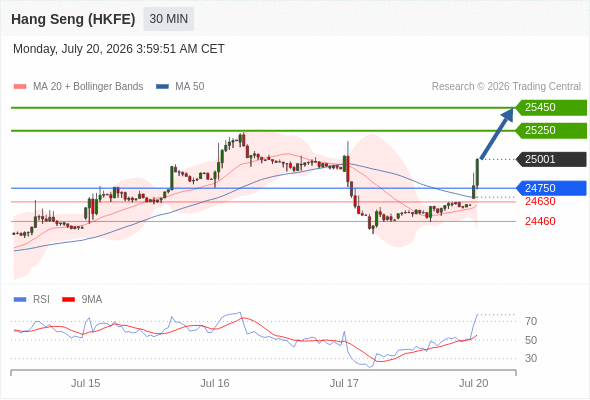Click the red 24630 support label
590x400 pixels.
[540, 202]
